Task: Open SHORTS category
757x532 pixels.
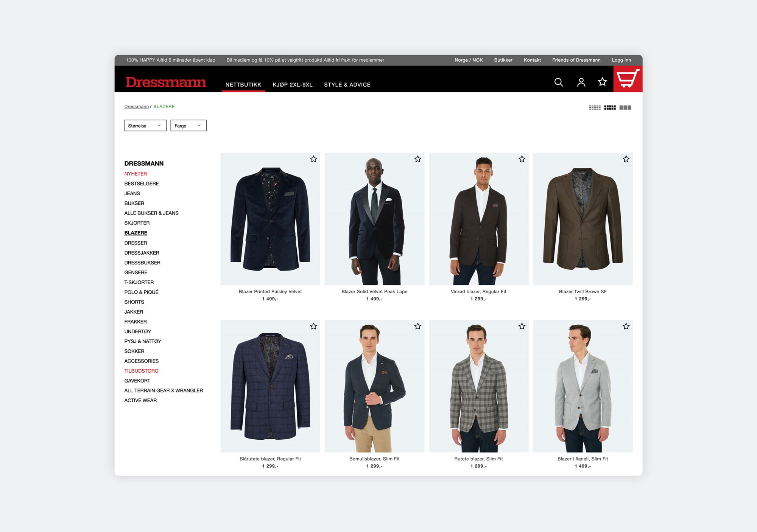Action: (x=134, y=302)
